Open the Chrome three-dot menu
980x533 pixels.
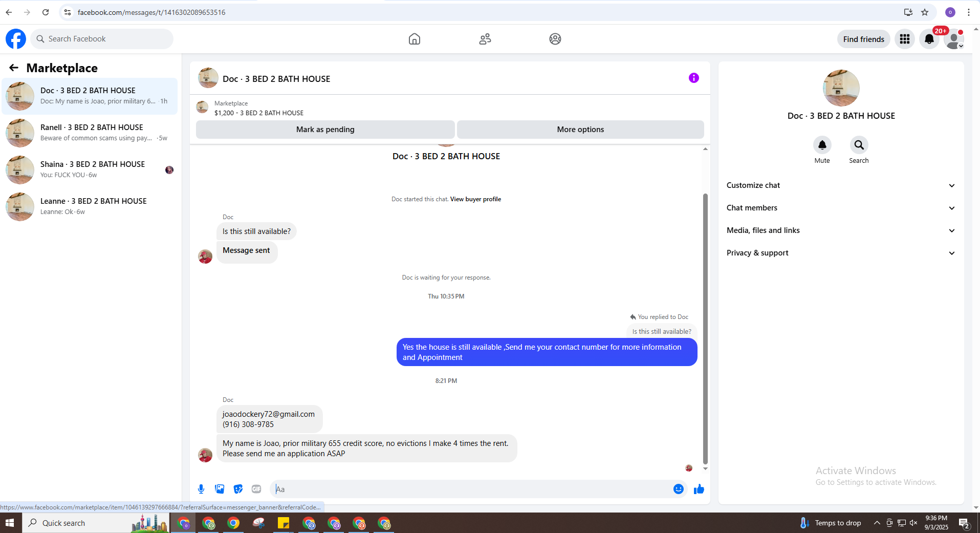coord(969,12)
